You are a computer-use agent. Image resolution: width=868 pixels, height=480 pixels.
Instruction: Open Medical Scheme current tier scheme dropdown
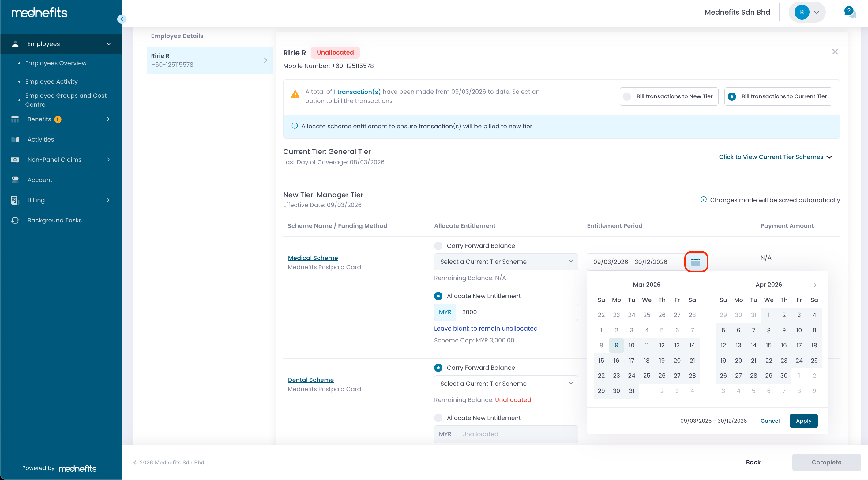505,262
